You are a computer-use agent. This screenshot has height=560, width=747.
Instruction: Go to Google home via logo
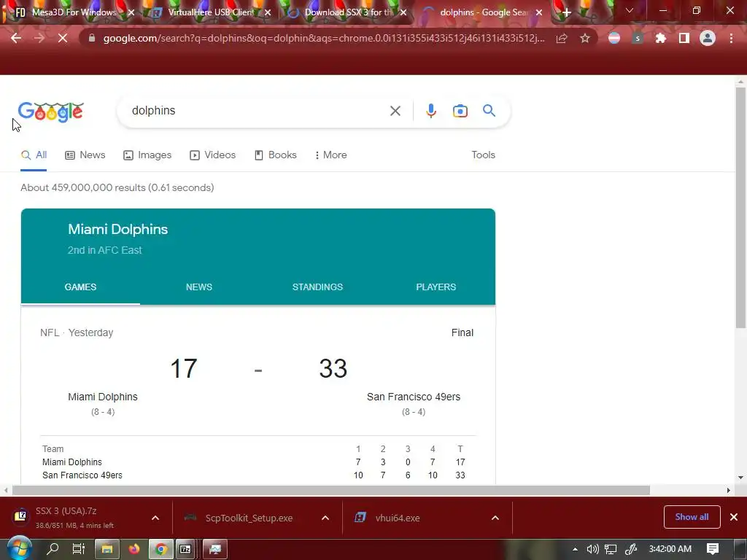51,112
